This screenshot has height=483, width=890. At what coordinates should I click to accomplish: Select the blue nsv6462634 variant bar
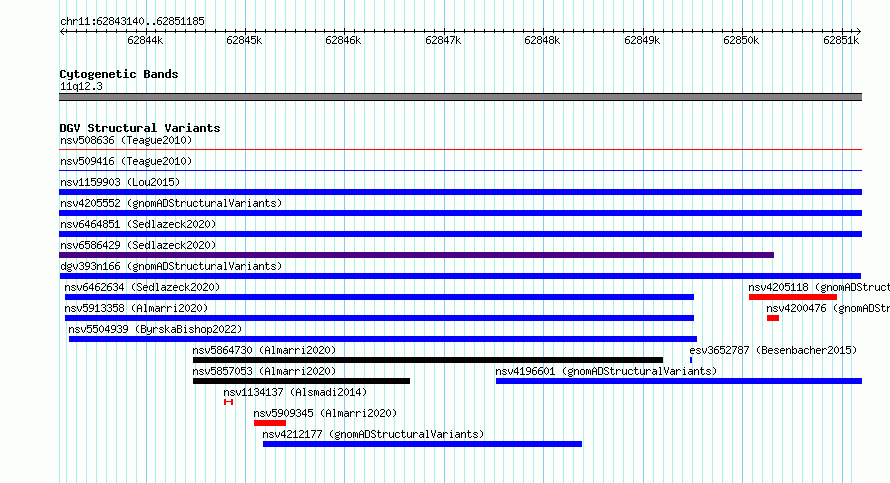(x=379, y=297)
